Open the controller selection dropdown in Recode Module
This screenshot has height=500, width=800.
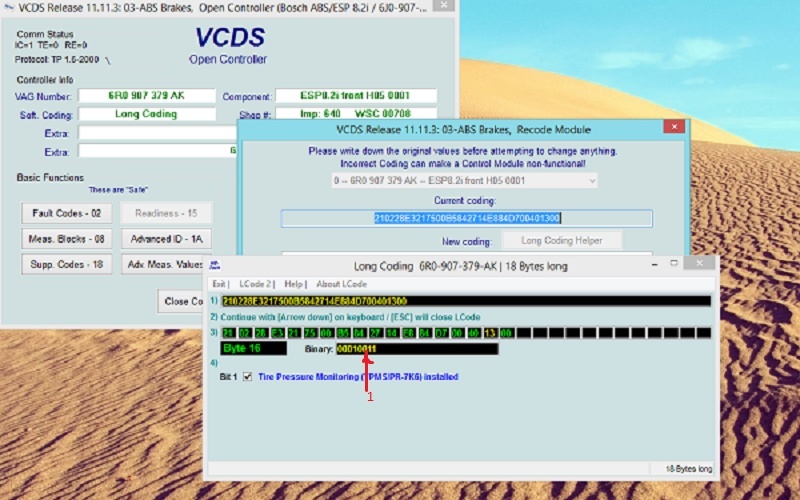pyautogui.click(x=464, y=181)
